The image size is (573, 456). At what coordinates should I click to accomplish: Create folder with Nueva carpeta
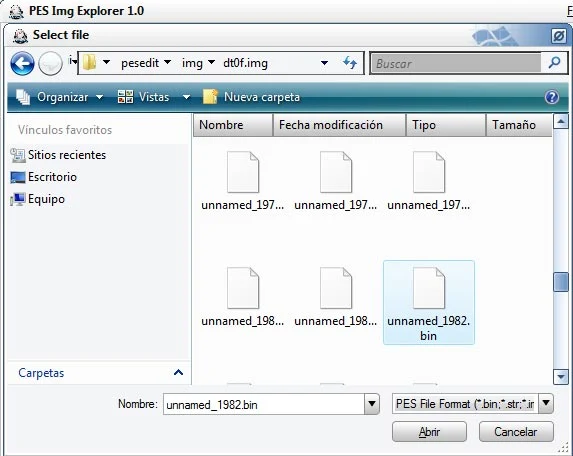pos(251,97)
